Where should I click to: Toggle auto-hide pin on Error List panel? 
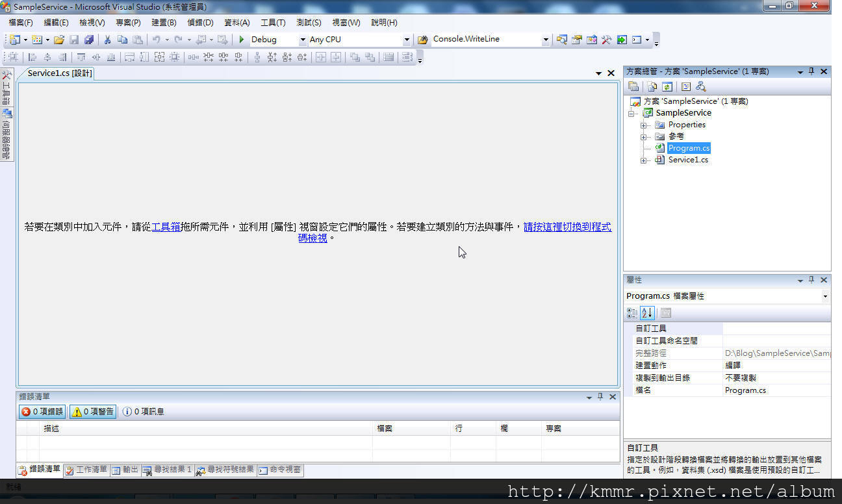(x=600, y=396)
